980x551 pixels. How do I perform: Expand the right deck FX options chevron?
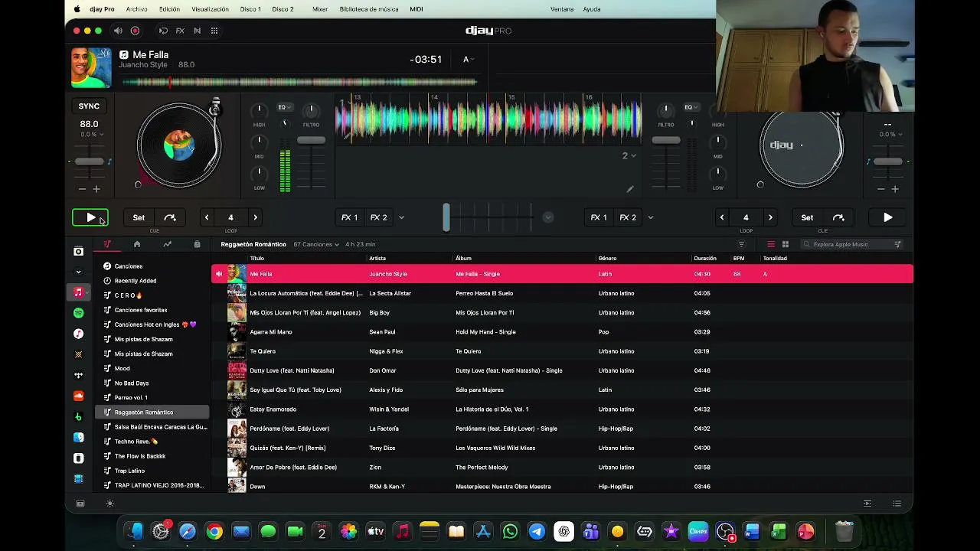coord(651,217)
